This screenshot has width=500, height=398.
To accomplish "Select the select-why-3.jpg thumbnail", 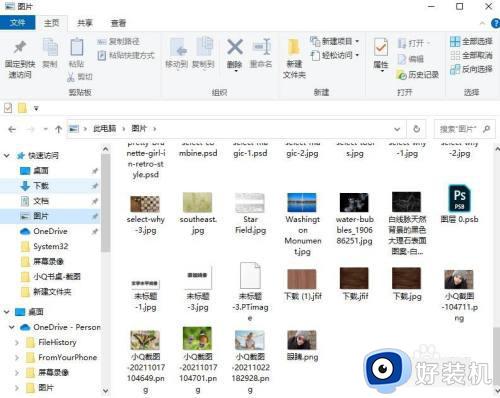I will pos(145,203).
